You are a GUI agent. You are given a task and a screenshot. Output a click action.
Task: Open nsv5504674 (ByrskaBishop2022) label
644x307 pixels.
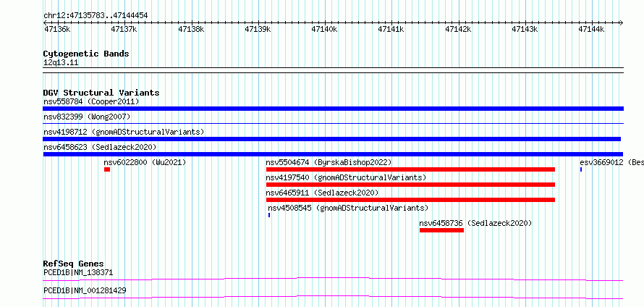(x=329, y=162)
